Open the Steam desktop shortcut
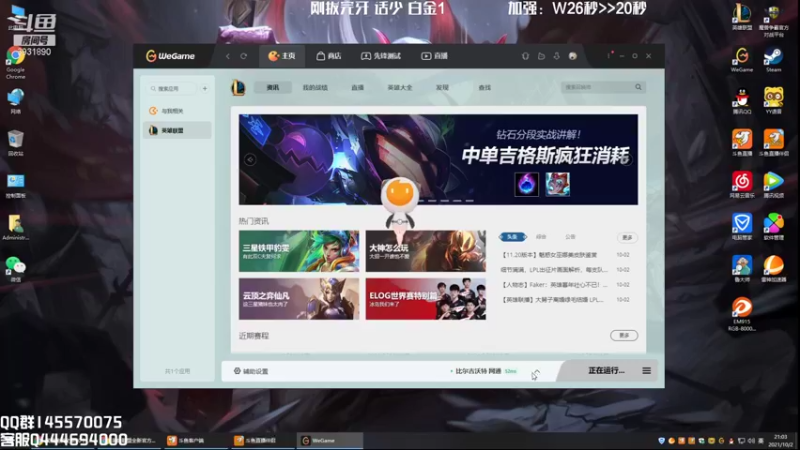This screenshot has height=450, width=800. [x=773, y=59]
